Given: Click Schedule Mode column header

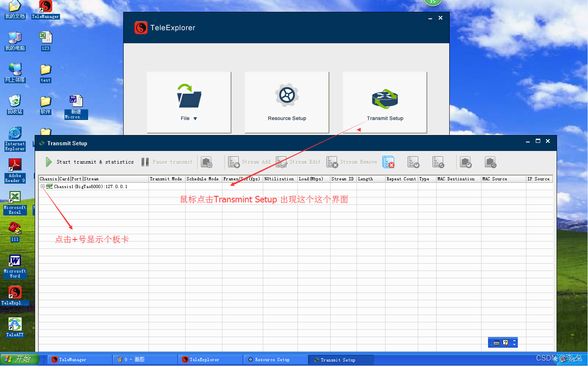Looking at the screenshot, I should click(204, 179).
